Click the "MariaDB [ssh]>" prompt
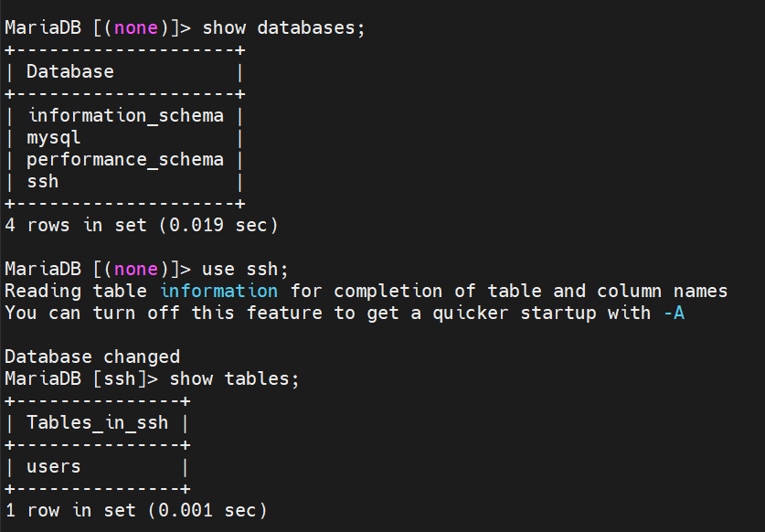 [81, 378]
